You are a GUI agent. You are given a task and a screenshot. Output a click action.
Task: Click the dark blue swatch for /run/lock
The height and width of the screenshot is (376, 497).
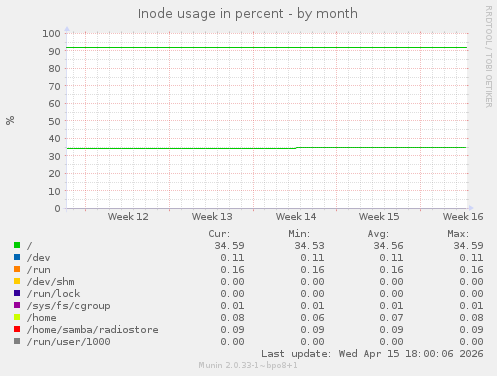[x=17, y=293]
